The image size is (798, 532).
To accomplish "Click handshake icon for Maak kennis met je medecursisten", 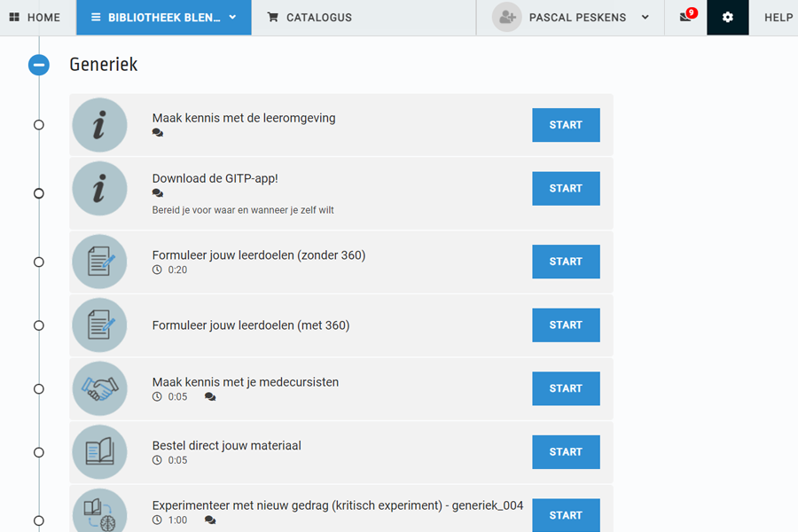I will pyautogui.click(x=99, y=388).
